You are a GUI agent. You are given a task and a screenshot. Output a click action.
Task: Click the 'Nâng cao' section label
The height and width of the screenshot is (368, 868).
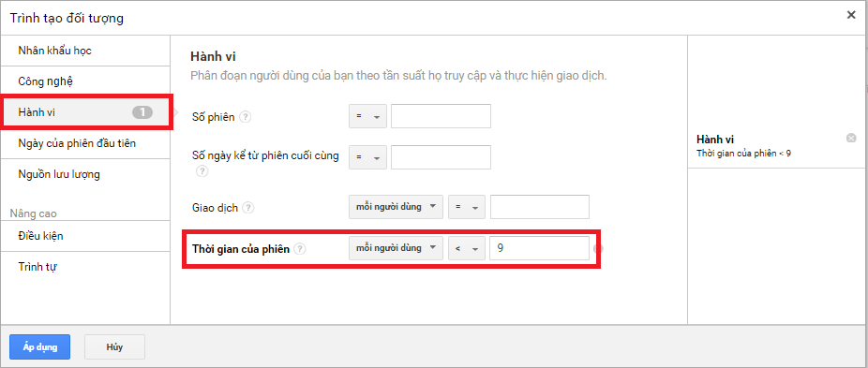point(34,213)
